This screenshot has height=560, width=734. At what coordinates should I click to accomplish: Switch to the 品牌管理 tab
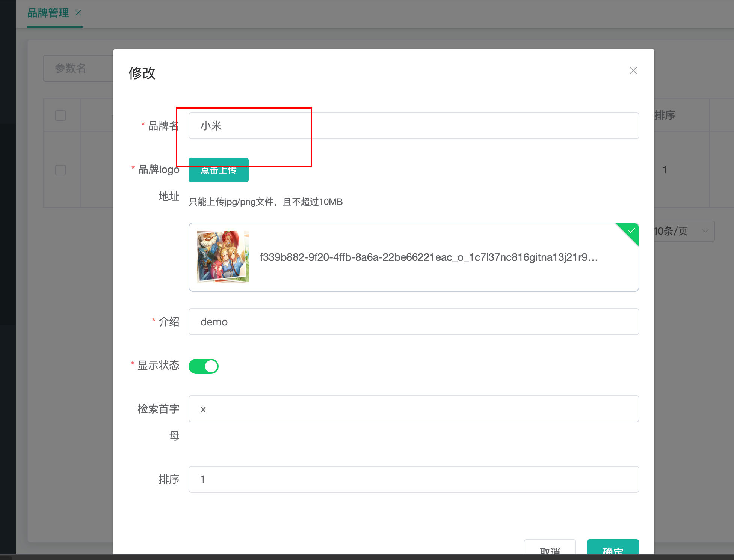48,13
